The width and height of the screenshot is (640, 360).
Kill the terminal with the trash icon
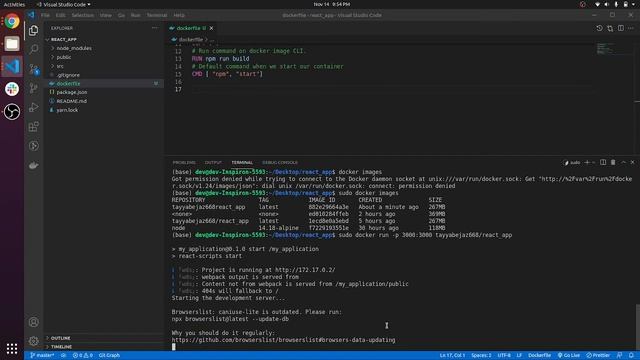pos(613,162)
